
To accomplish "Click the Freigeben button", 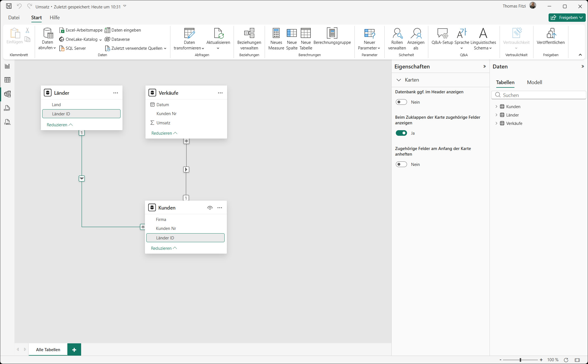I will coord(567,18).
